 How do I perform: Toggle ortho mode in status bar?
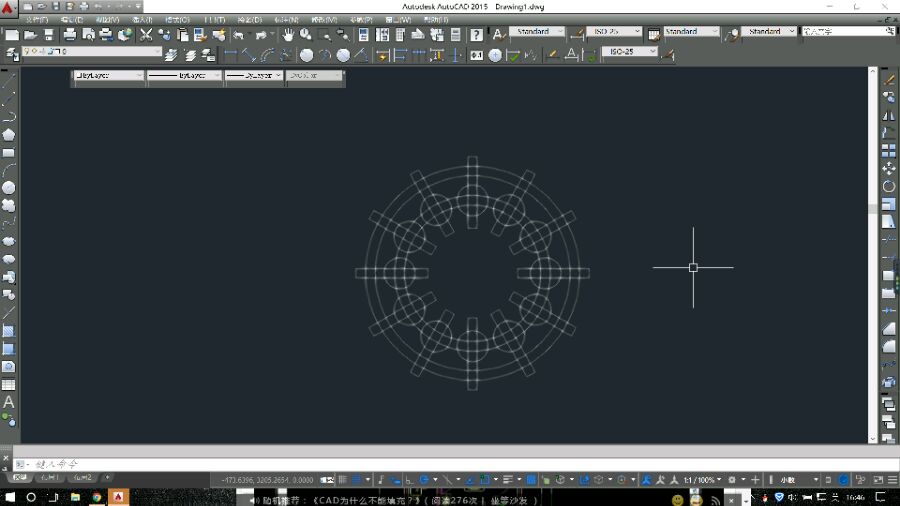pyautogui.click(x=409, y=480)
